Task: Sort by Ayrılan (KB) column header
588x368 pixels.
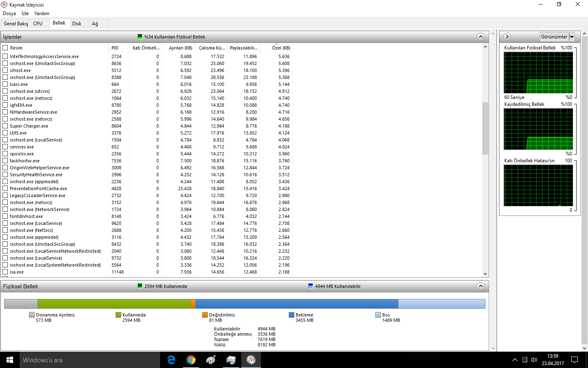Action: (179, 48)
